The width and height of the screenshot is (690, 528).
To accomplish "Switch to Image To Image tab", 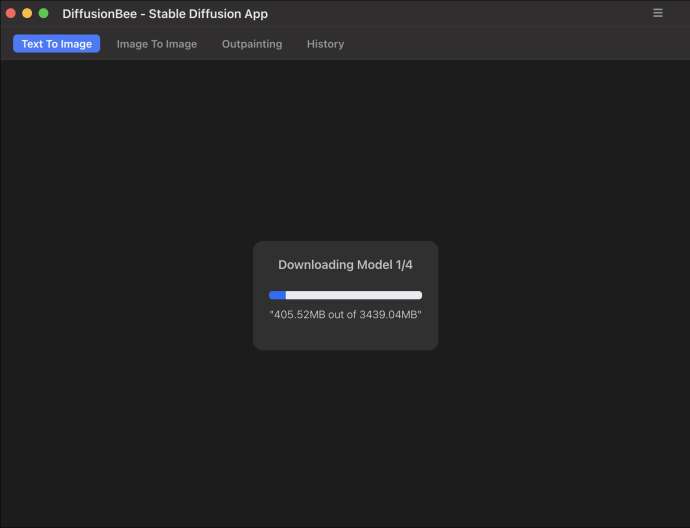I will (157, 44).
